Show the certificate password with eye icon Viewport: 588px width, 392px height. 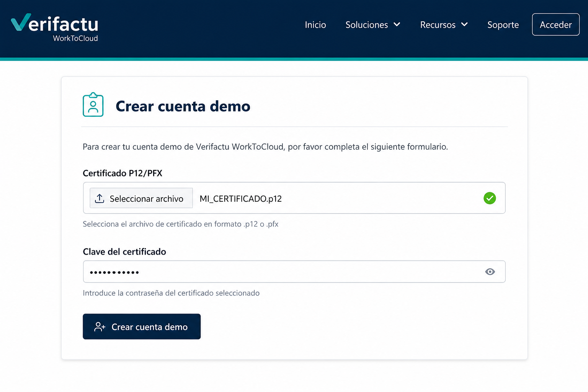(x=490, y=272)
